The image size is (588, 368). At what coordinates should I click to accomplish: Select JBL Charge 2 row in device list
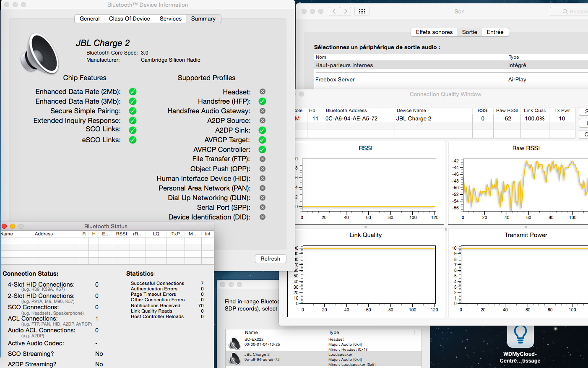[323, 359]
